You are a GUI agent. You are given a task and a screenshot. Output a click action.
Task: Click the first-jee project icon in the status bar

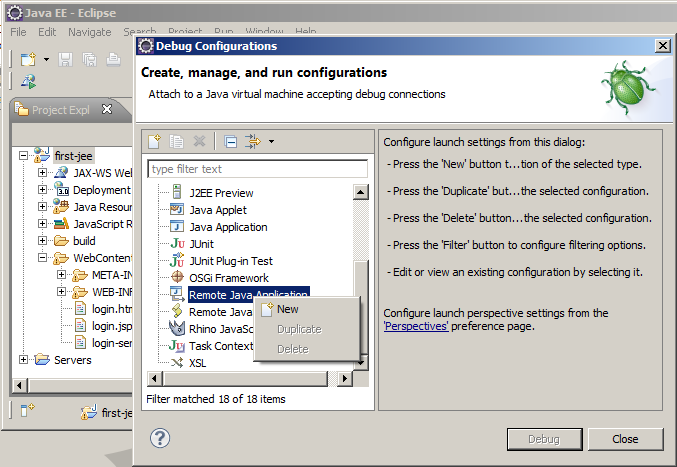pyautogui.click(x=89, y=413)
